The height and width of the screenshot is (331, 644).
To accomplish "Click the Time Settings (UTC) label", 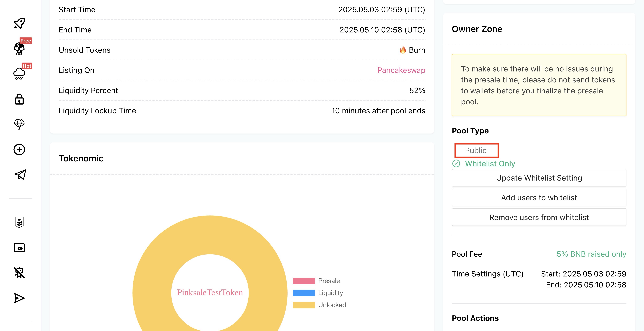I will point(488,274).
